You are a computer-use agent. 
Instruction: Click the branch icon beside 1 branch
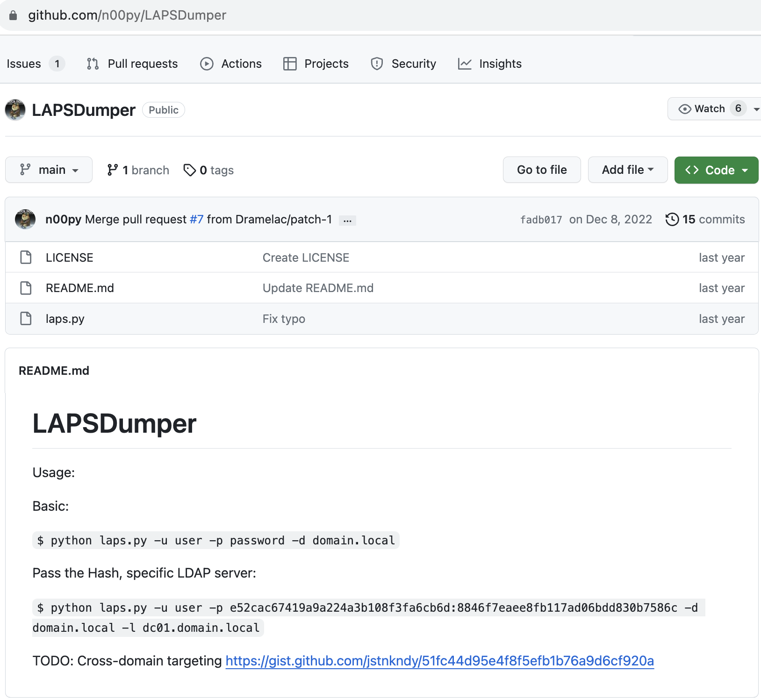pos(112,170)
